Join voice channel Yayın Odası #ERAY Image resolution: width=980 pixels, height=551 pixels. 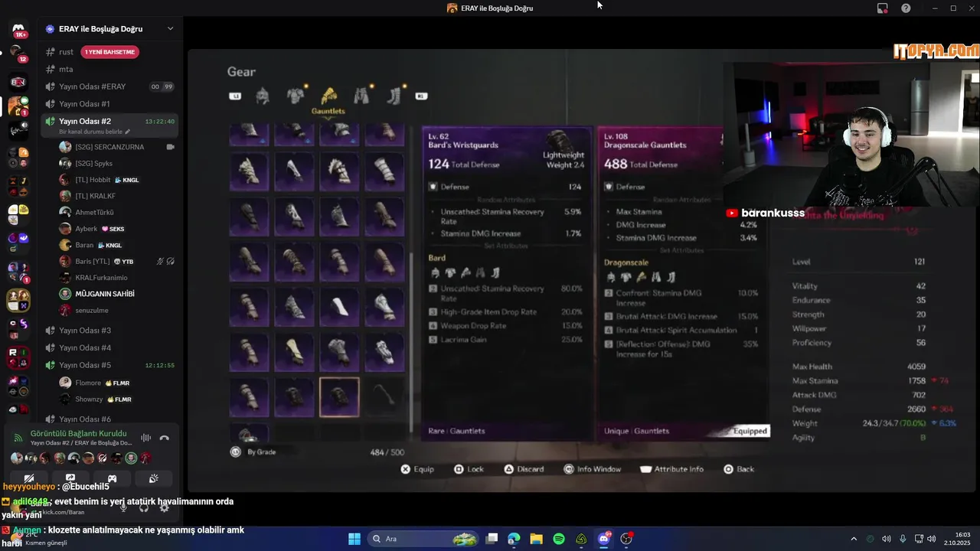tap(109, 86)
